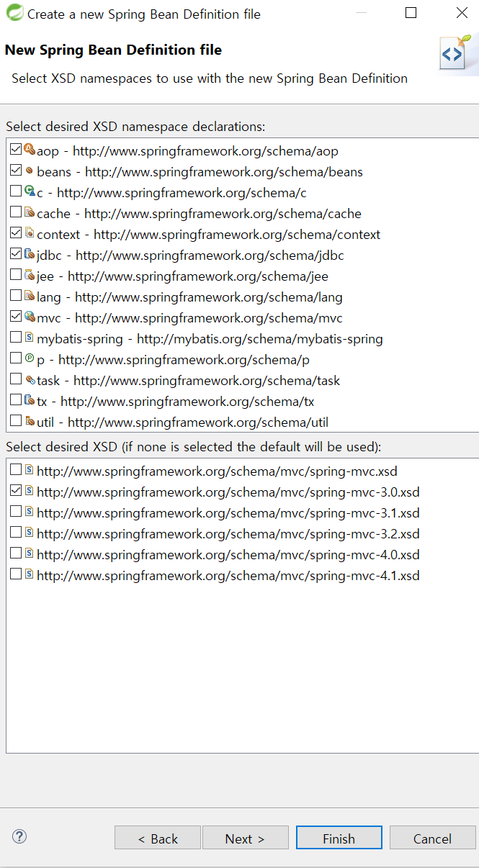Select the spring-mvc-3.2.xsd text row
Image resolution: width=479 pixels, height=868 pixels.
tap(228, 534)
